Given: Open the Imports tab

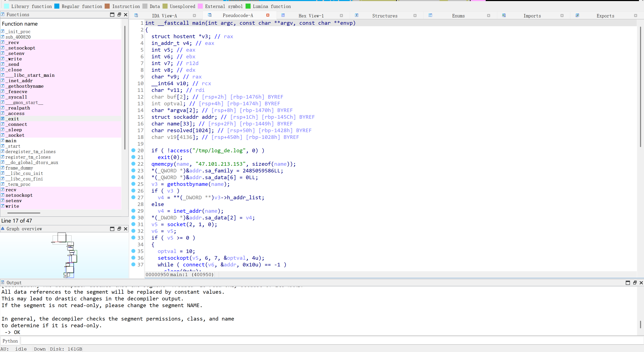Looking at the screenshot, I should [x=532, y=16].
